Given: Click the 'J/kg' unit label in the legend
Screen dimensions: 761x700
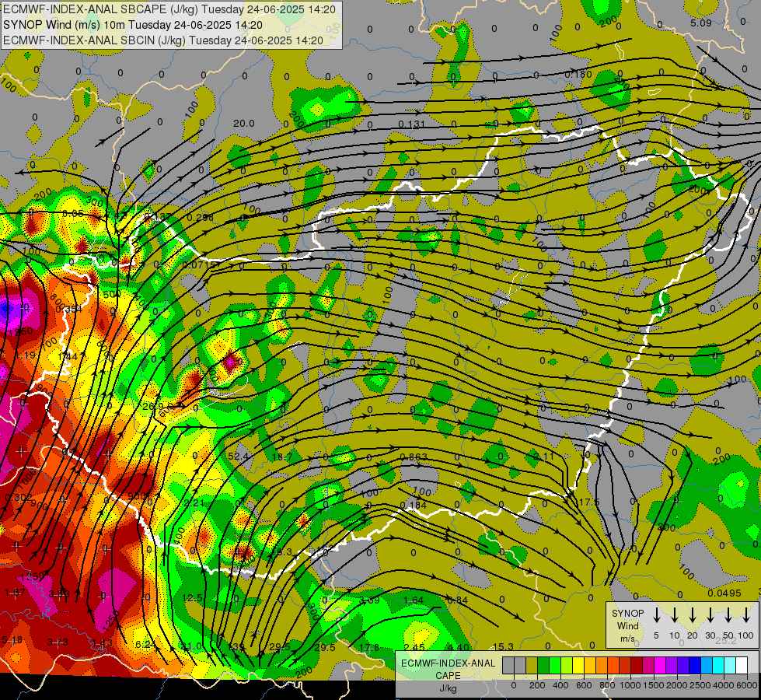Looking at the screenshot, I should tap(448, 688).
